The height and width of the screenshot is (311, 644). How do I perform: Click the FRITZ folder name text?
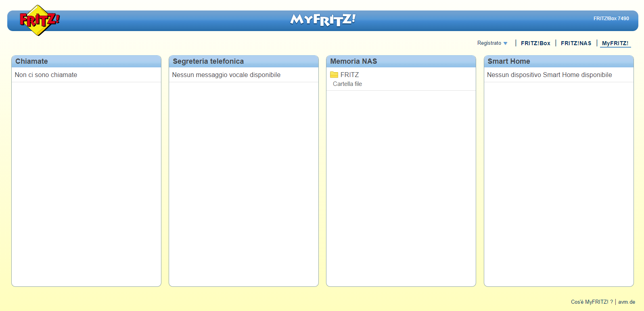coord(349,75)
